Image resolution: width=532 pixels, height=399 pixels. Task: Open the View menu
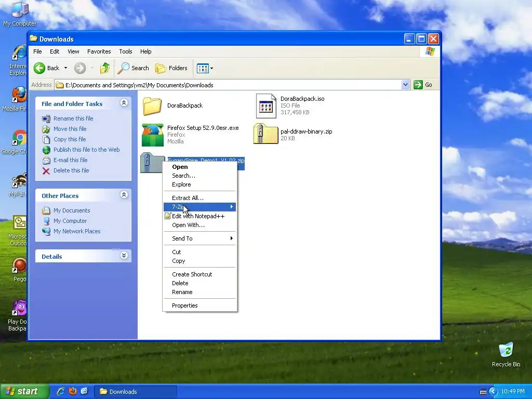[x=73, y=51]
